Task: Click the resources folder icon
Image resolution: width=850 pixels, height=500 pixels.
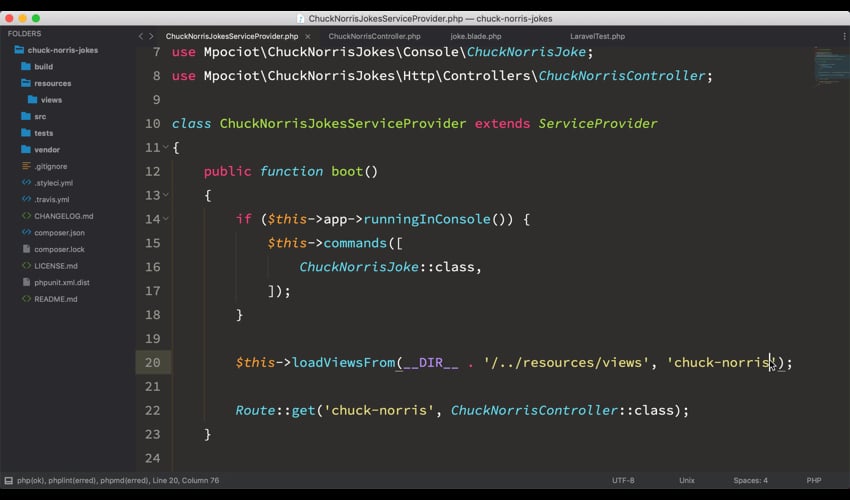Action: tap(26, 83)
